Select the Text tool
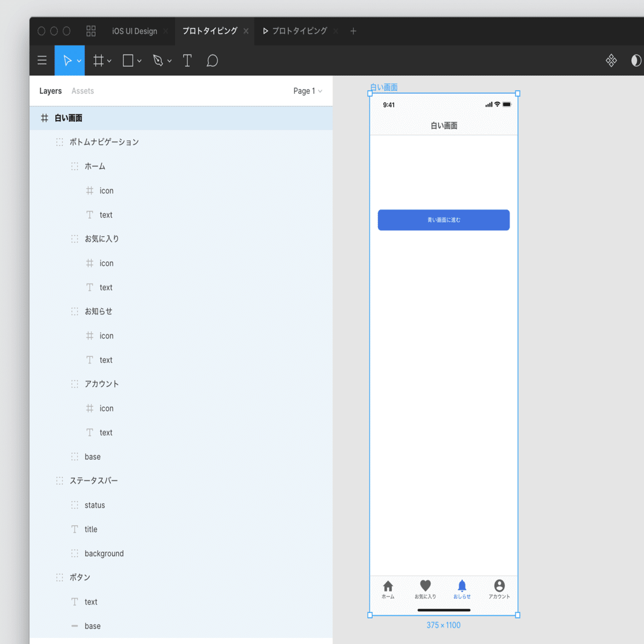The height and width of the screenshot is (644, 644). click(x=187, y=61)
